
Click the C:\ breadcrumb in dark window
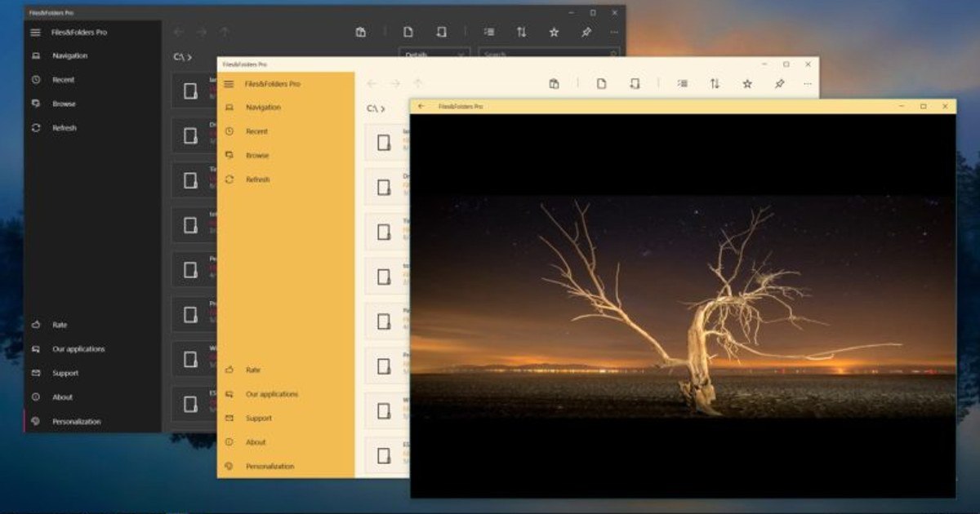click(179, 56)
